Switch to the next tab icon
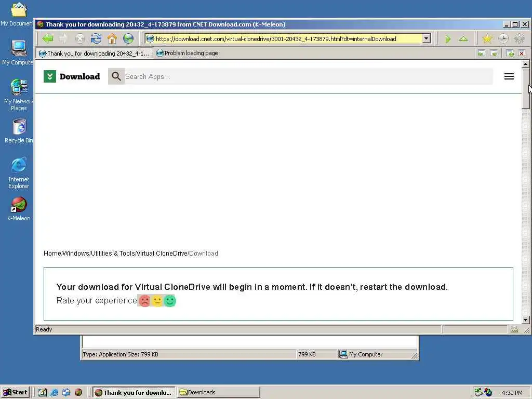 pyautogui.click(x=494, y=54)
